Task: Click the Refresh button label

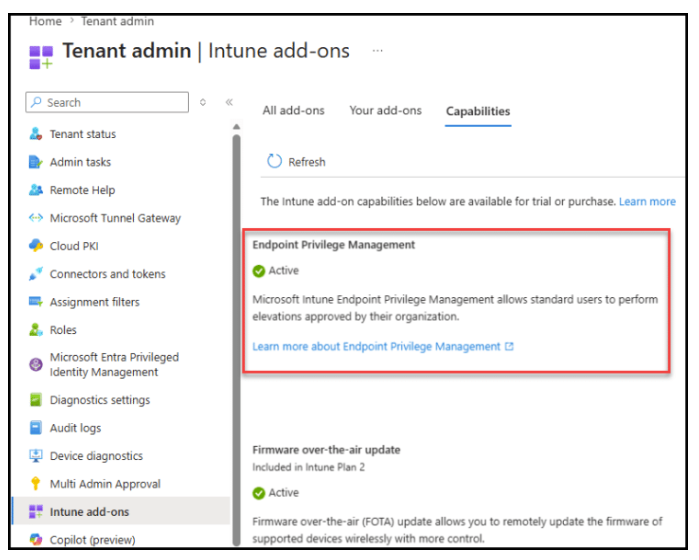Action: (x=307, y=162)
